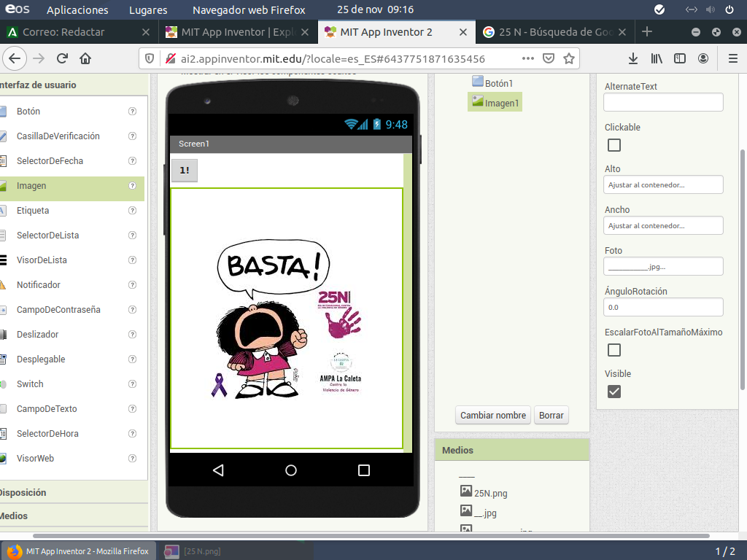Viewport: 747px width, 560px height.
Task: Open the Firefox hamburger menu
Action: point(733,58)
